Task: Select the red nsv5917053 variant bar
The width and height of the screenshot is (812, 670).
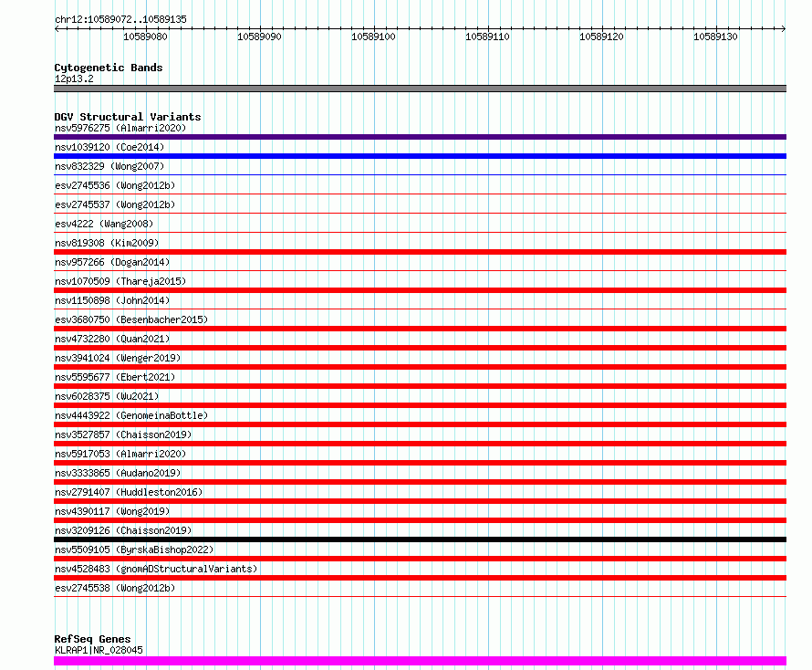Action: click(420, 463)
